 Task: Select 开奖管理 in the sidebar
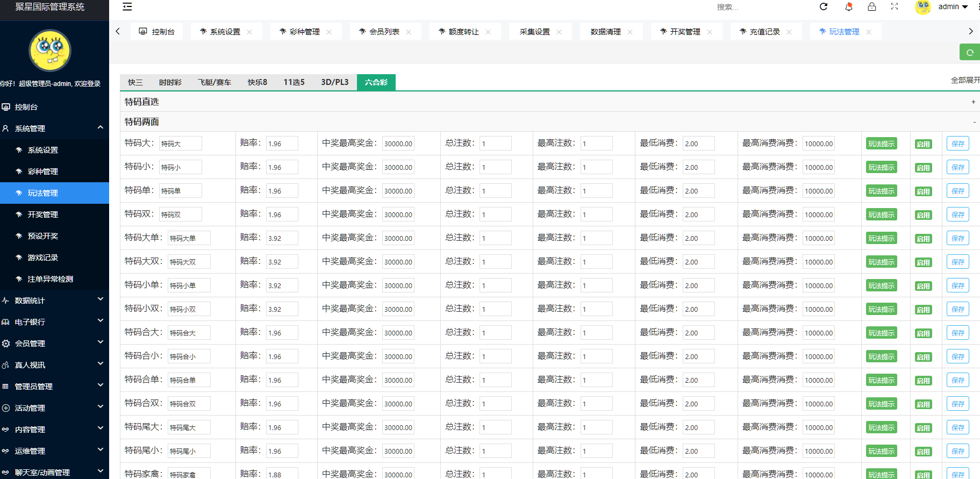[x=43, y=215]
